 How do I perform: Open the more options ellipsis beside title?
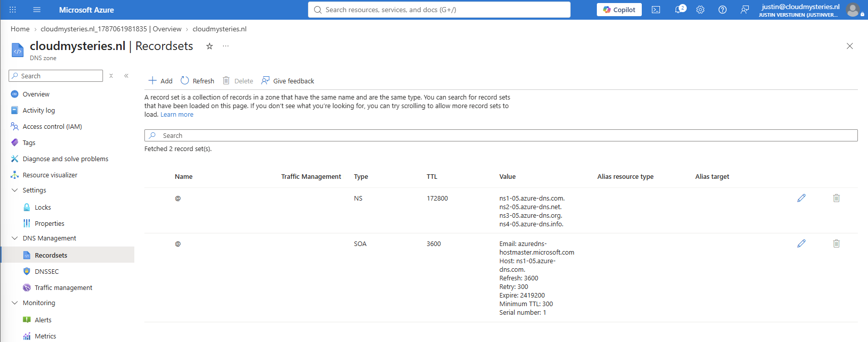226,46
